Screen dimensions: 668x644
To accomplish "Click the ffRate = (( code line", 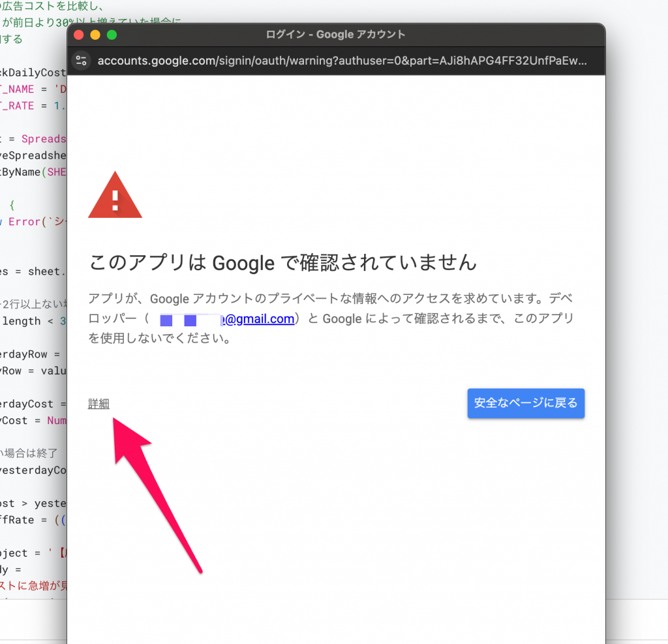I will pyautogui.click(x=34, y=520).
